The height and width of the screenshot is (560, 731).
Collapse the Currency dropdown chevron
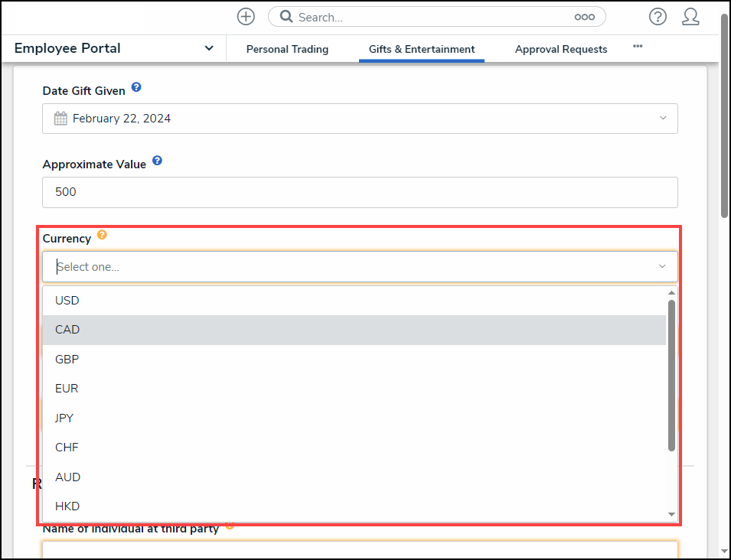(662, 266)
